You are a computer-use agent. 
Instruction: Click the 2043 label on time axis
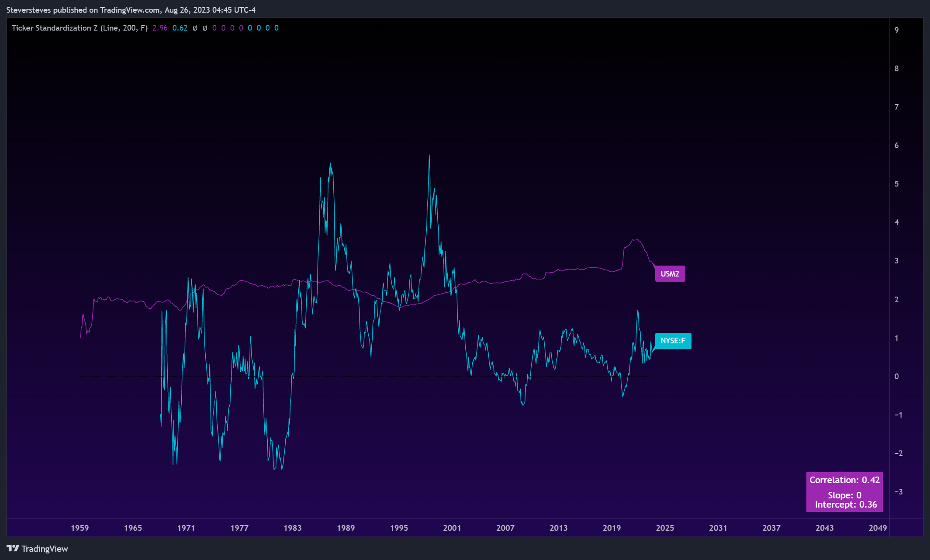tap(825, 528)
